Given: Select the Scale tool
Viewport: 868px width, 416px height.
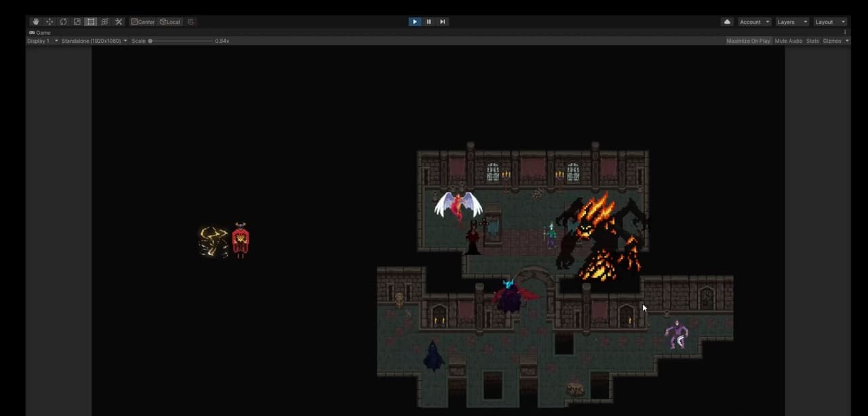Looking at the screenshot, I should pyautogui.click(x=77, y=22).
